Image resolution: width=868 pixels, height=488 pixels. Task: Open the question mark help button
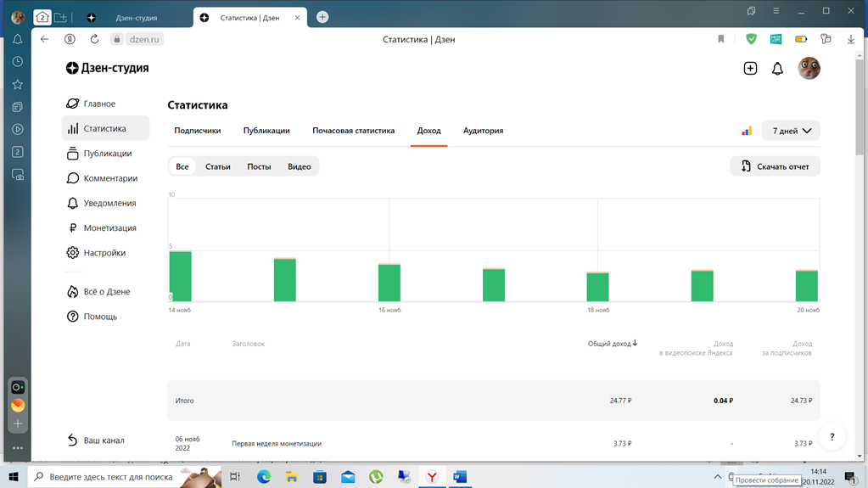tap(832, 437)
